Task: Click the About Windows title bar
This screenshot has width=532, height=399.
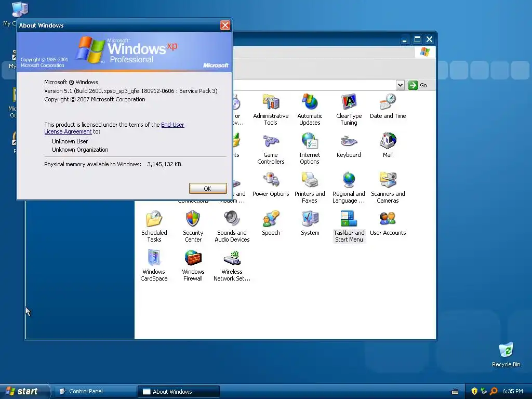Action: click(119, 25)
